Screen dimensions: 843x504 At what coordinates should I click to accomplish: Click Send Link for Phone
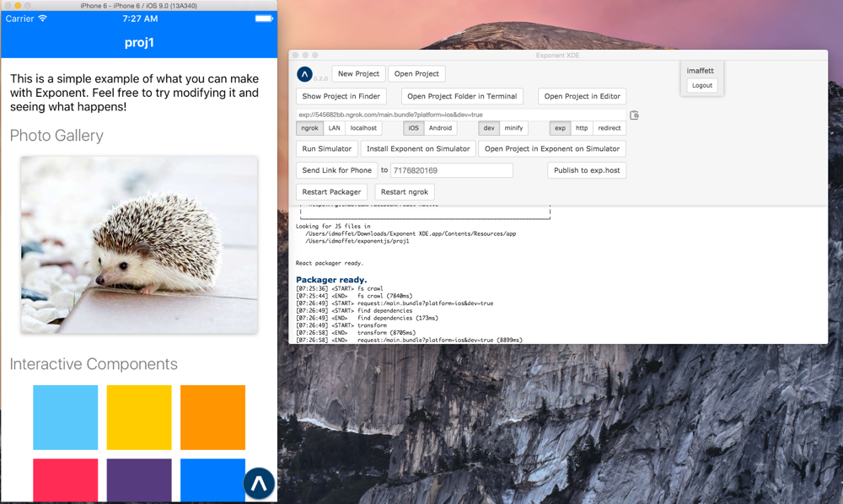point(336,170)
